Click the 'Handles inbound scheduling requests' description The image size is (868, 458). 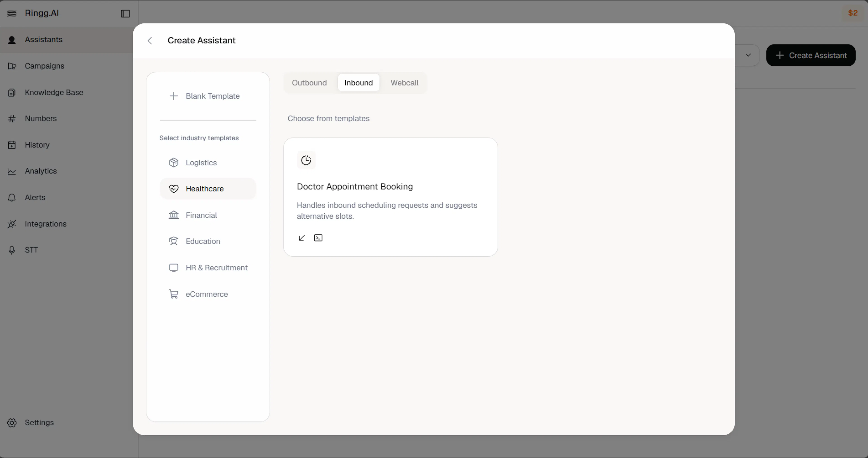(387, 211)
